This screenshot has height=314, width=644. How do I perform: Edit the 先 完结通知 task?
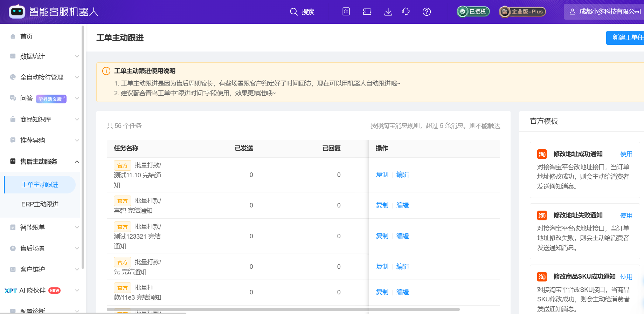coord(402,267)
